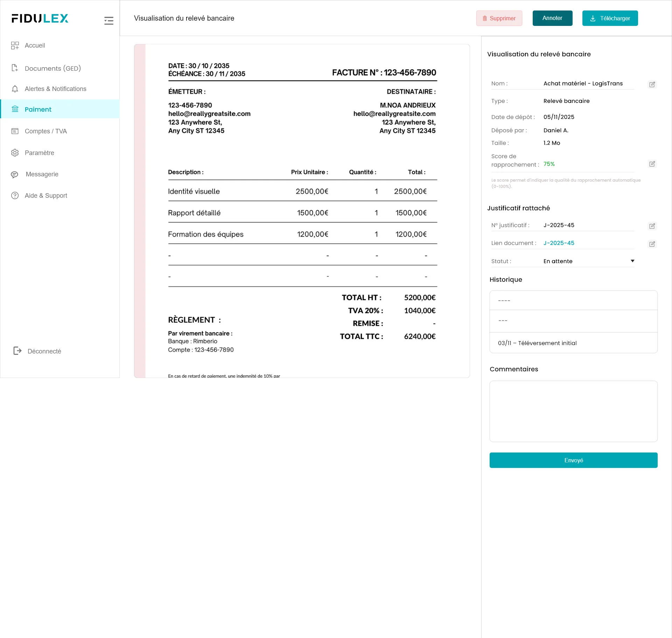Click the Supprimer button
The image size is (672, 638).
click(x=499, y=18)
